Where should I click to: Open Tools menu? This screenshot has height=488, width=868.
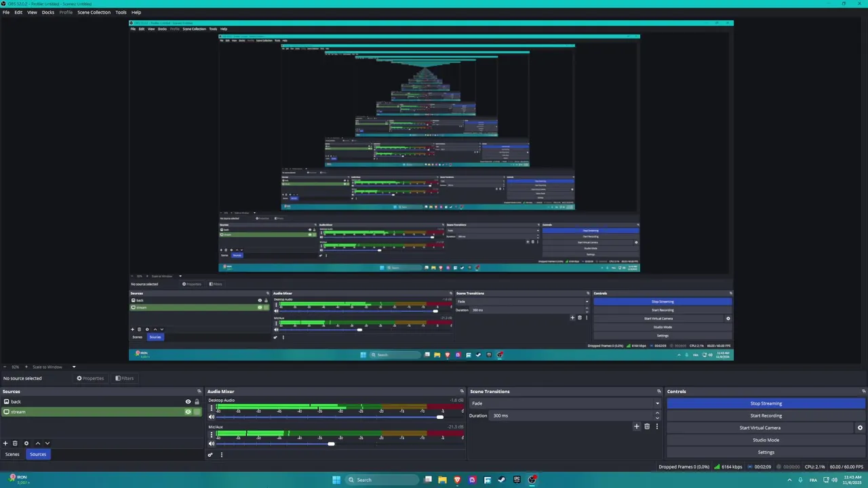point(121,12)
